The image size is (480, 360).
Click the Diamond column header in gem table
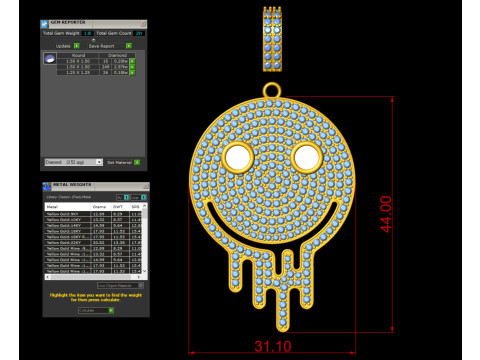pos(117,55)
